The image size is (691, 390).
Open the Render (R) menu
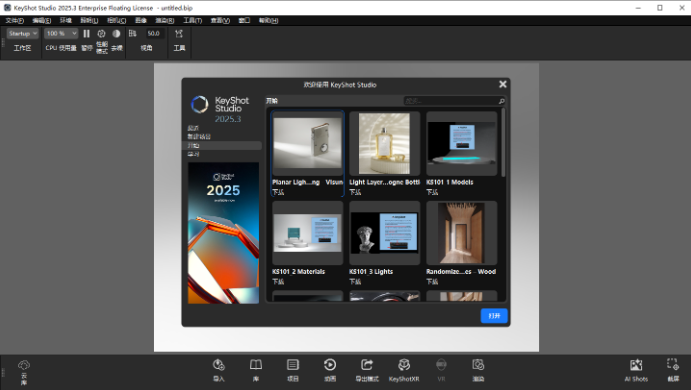[x=164, y=20]
